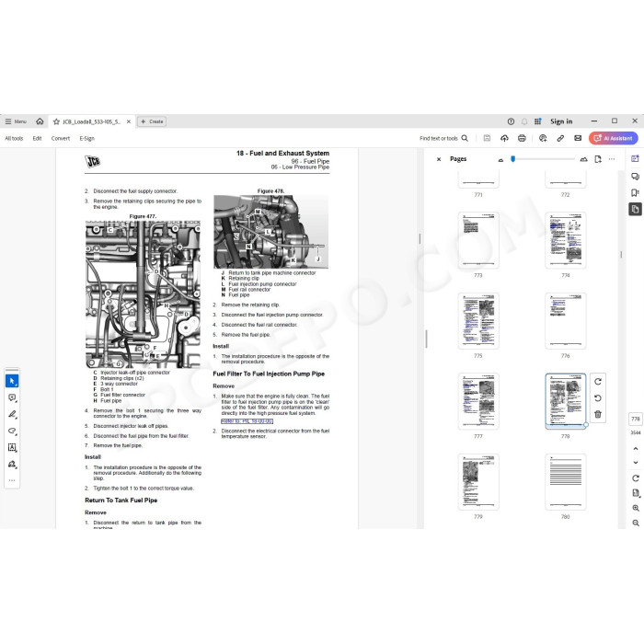Open more tools ellipsis in left toolbar

12,480
